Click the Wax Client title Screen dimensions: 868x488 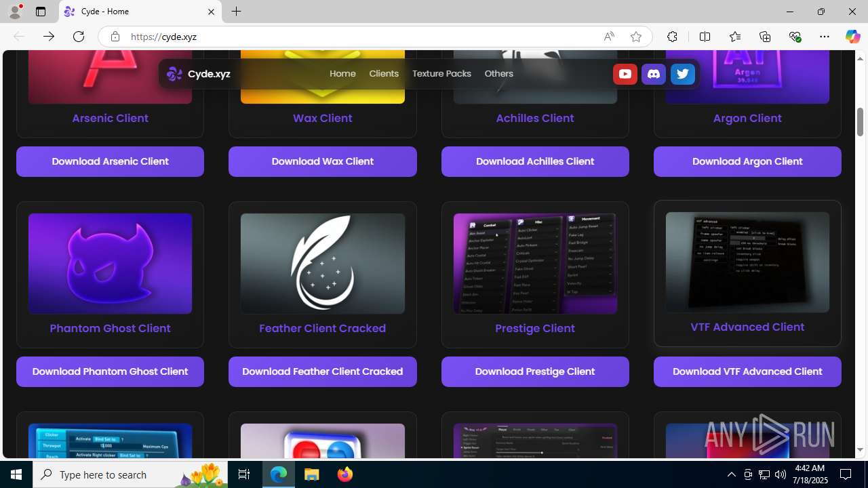[x=323, y=118]
